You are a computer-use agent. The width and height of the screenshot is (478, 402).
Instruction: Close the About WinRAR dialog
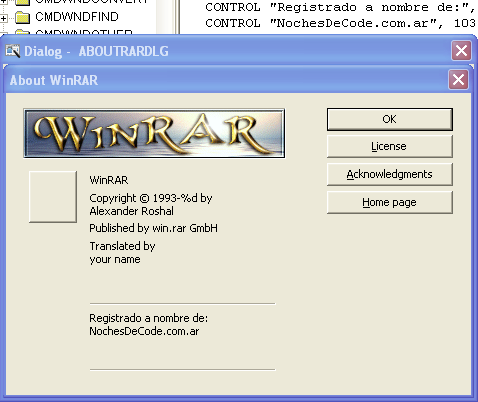coord(458,80)
